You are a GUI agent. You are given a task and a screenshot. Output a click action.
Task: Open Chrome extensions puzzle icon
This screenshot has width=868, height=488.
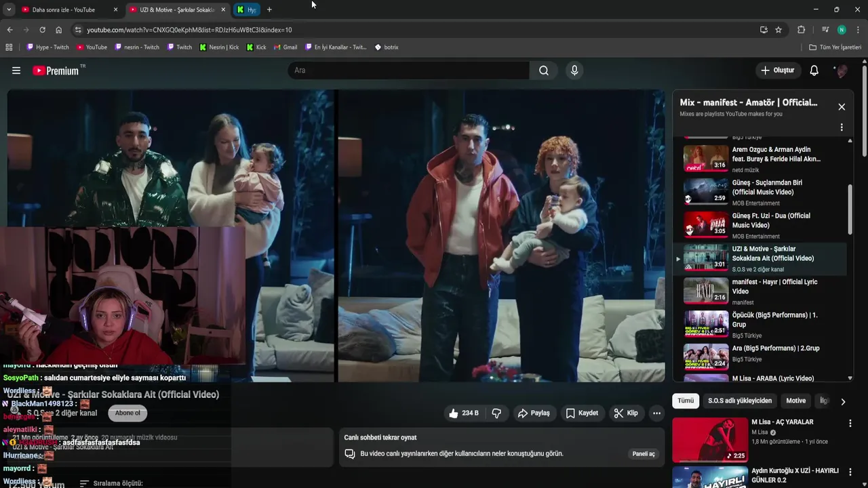click(801, 30)
